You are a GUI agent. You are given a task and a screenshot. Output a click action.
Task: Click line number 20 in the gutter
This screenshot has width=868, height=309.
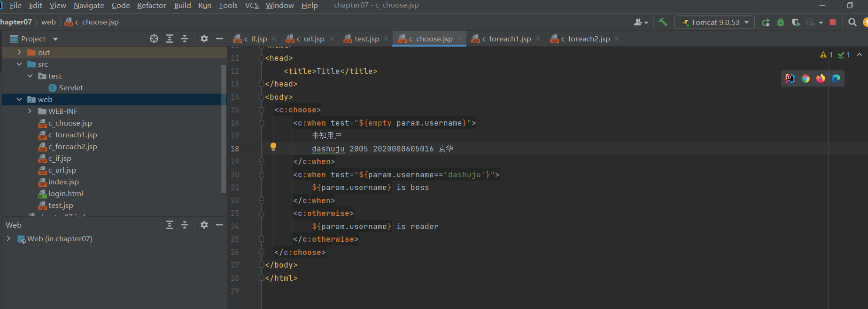tap(235, 174)
